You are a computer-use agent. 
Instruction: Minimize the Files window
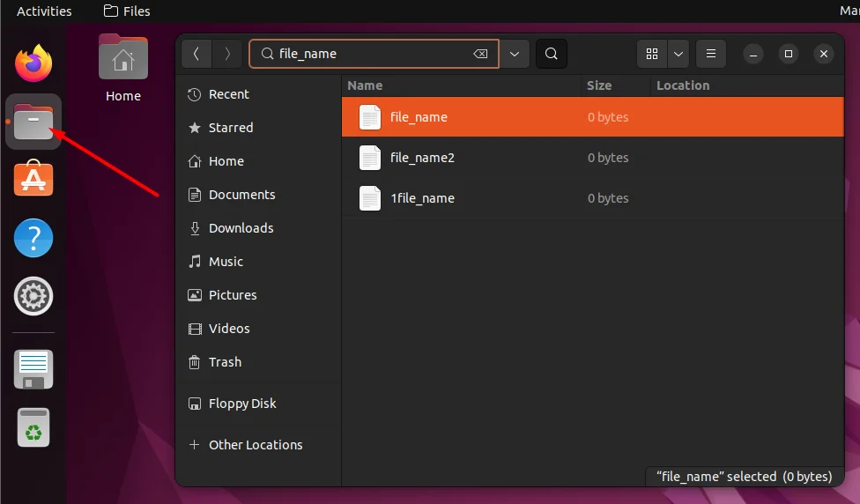pos(753,54)
